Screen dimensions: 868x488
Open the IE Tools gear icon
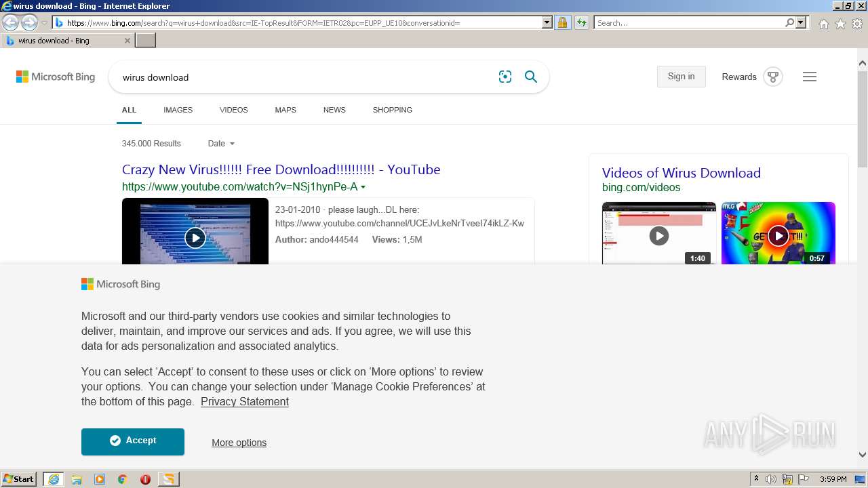[857, 24]
